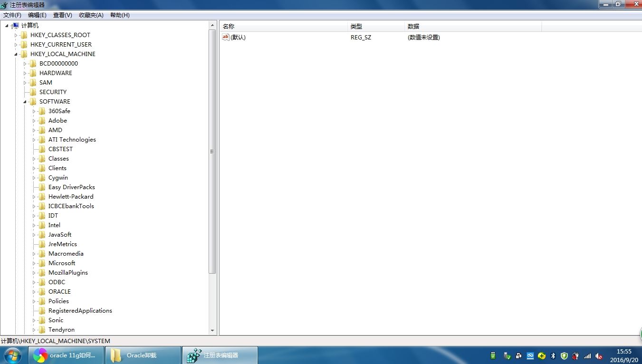The height and width of the screenshot is (364, 642).
Task: Select the JreMetrics key
Action: point(63,244)
